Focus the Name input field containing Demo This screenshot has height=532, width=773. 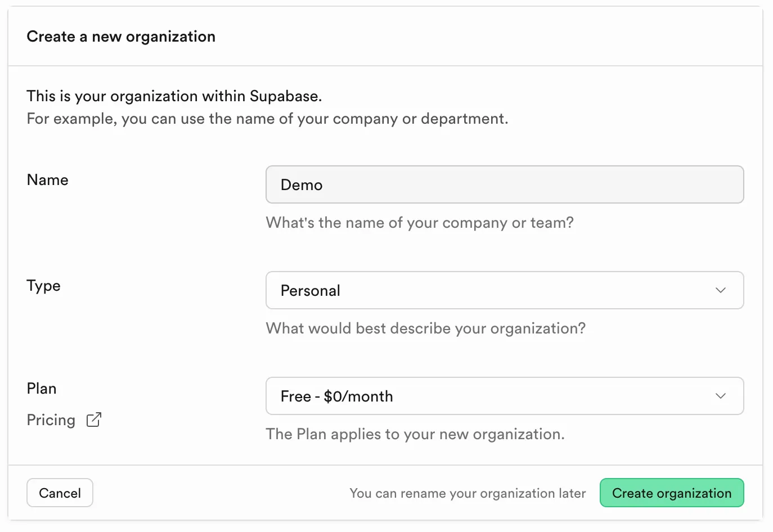(x=504, y=184)
